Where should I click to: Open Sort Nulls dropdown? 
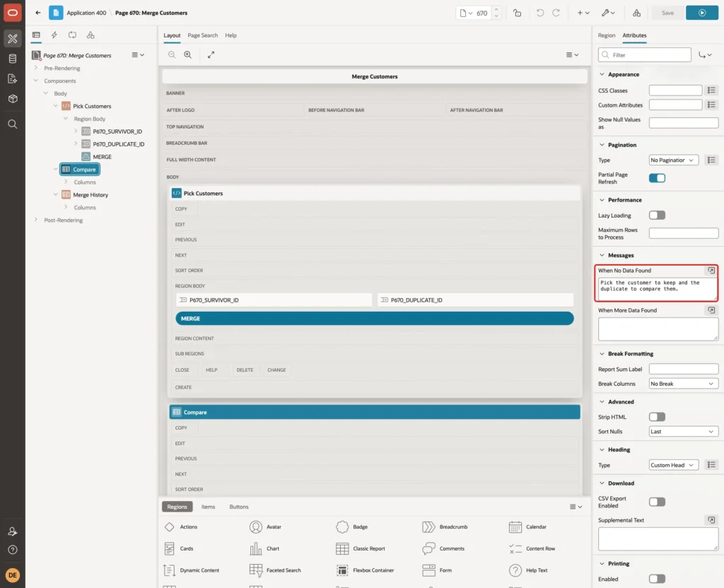click(x=684, y=432)
